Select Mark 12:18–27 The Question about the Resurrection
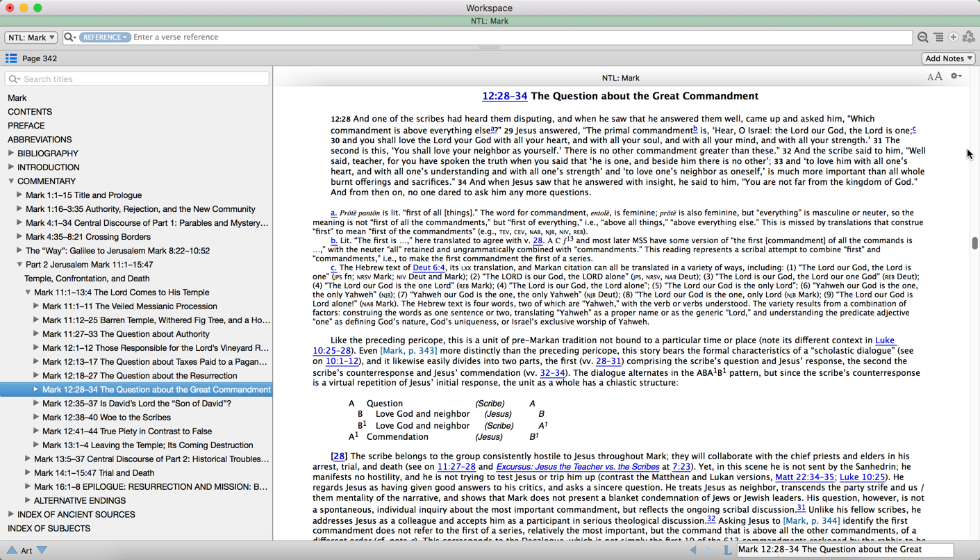The image size is (980, 560). coord(140,376)
